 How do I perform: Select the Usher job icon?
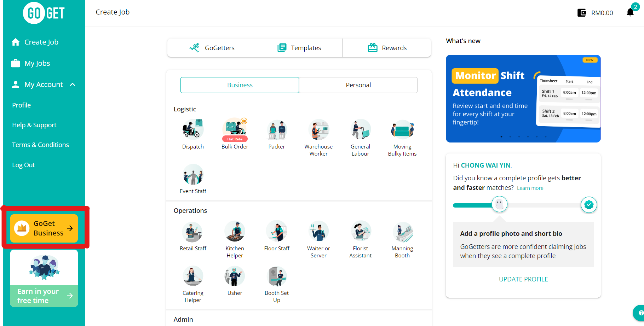click(x=235, y=276)
